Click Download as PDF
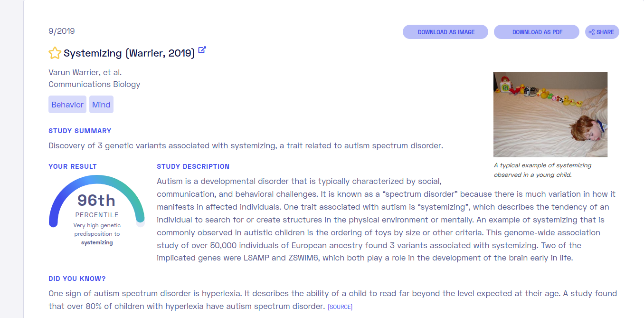Image resolution: width=644 pixels, height=318 pixels. 537,32
